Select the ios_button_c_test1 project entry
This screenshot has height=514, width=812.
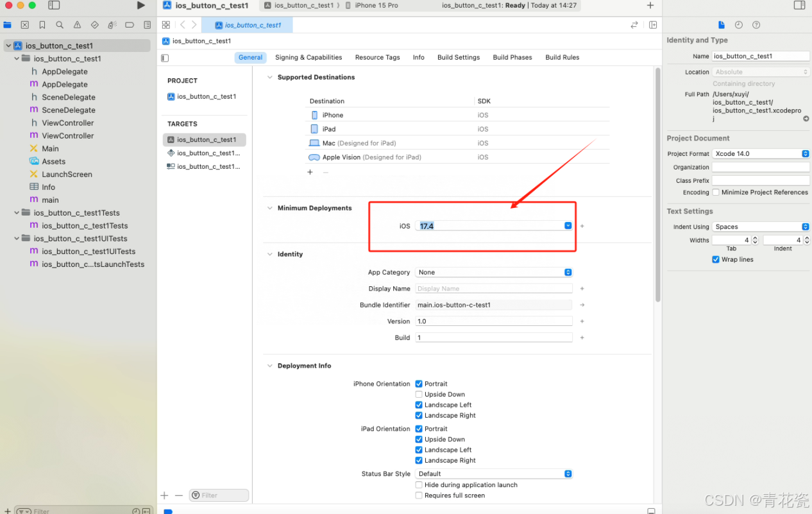tap(202, 97)
